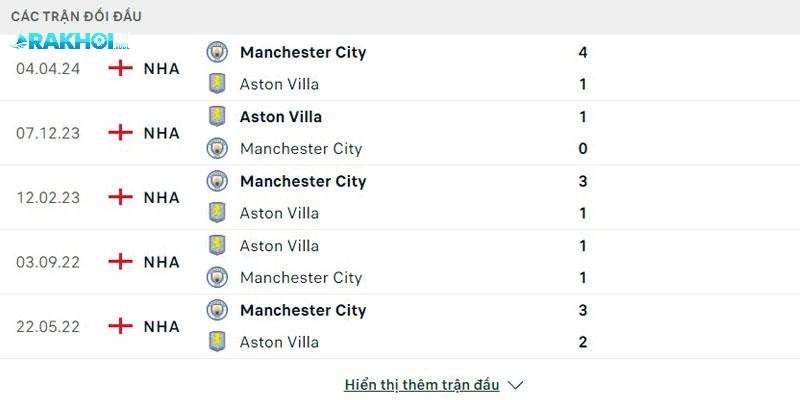Click Manchester City crest in 07.12.23 match

pos(217,148)
